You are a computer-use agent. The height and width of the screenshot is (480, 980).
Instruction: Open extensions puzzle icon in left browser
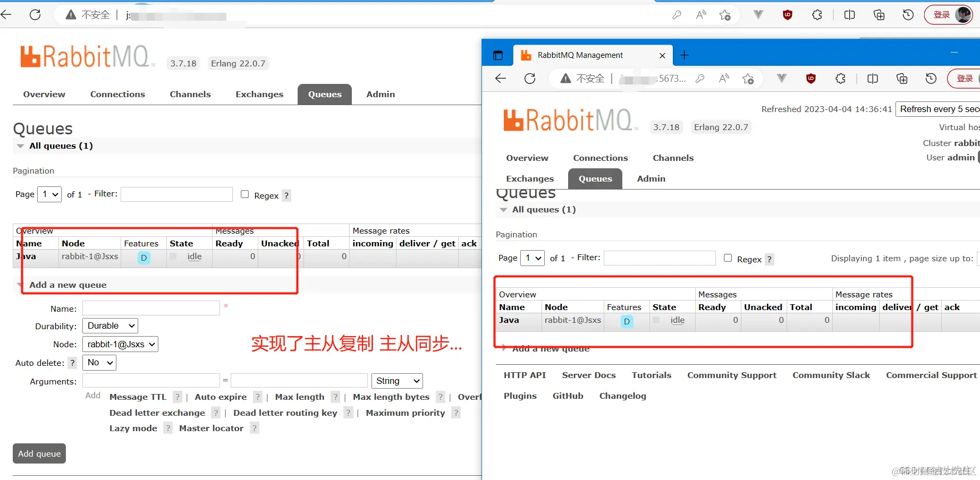pyautogui.click(x=817, y=15)
